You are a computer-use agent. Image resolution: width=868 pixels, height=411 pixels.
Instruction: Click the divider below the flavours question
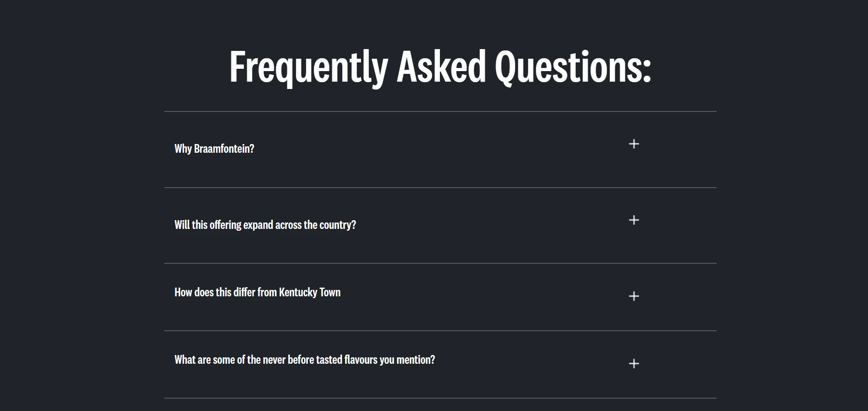click(x=440, y=398)
